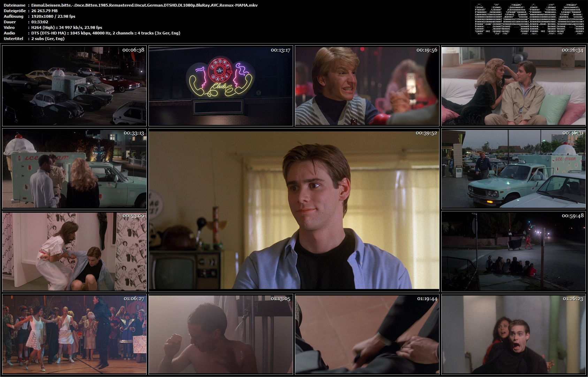Screen dimensions: 588x377
Task: Open the thumbnail timestamped 01:19:44
Action: [x=367, y=334]
